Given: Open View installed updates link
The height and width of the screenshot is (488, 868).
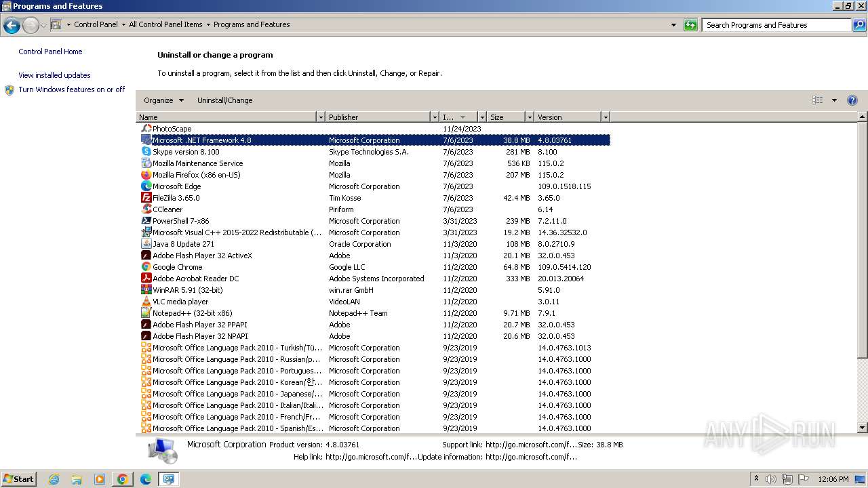Looking at the screenshot, I should (54, 75).
